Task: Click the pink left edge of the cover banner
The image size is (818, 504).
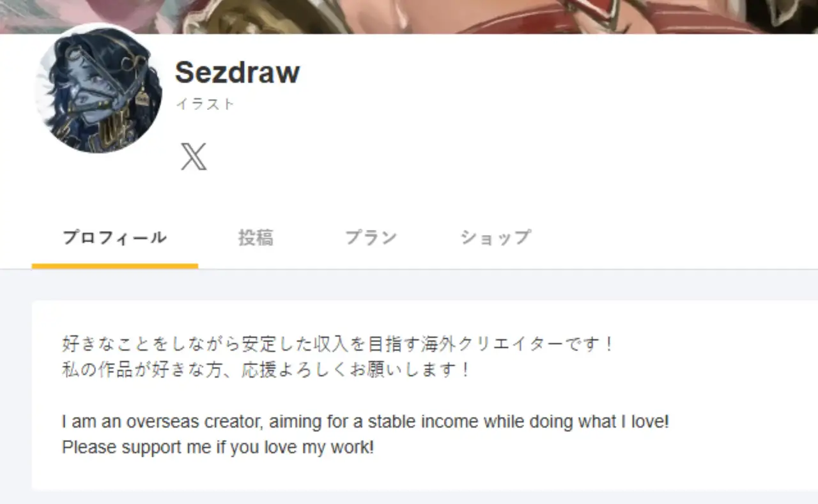Action: [38, 13]
